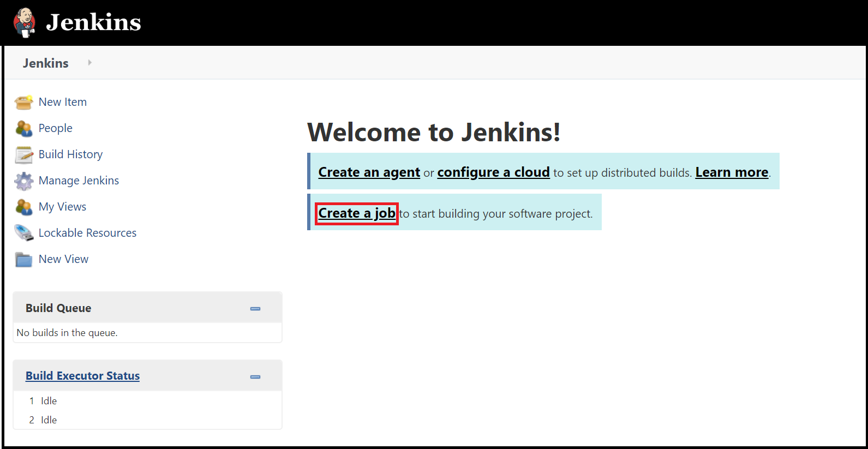Click the Jenkins butler logo icon

coord(24,22)
